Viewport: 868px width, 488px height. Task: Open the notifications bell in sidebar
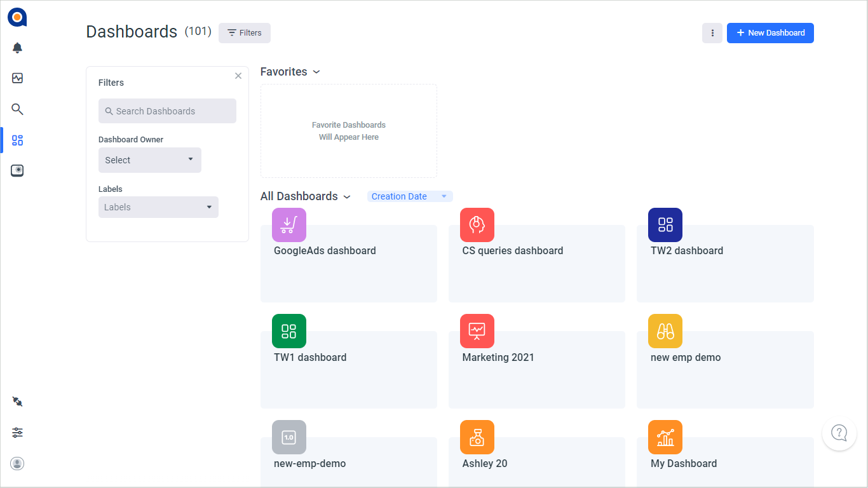click(17, 48)
